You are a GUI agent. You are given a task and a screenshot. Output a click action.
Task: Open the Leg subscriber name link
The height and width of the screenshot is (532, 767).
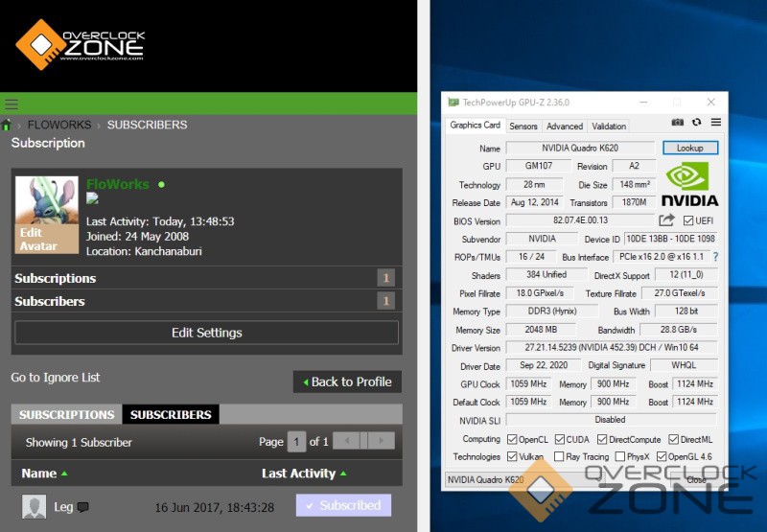63,507
